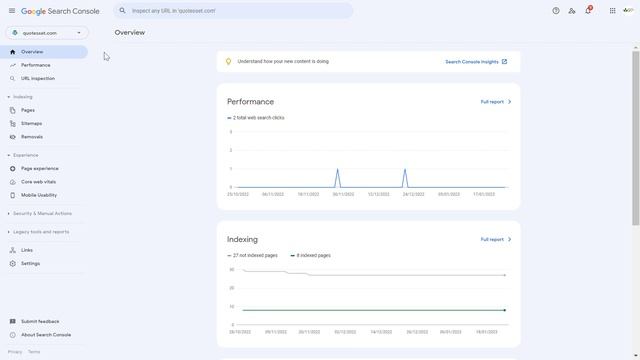Focus the Inspect any URL field
640x360 pixels.
[x=233, y=11]
